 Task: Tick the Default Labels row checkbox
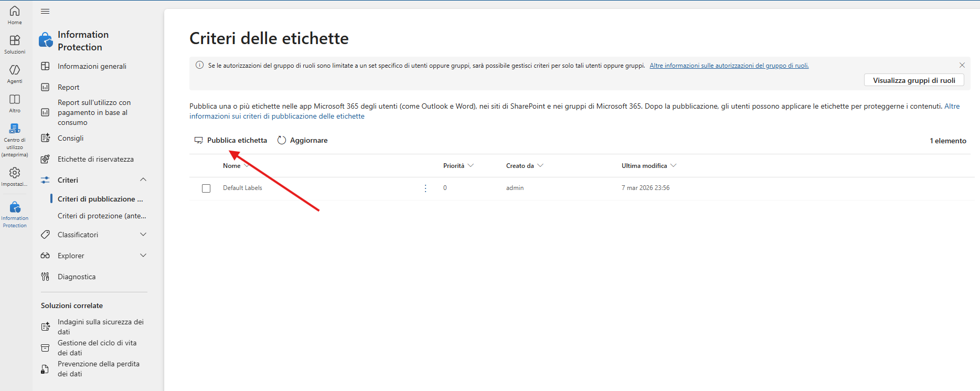(x=206, y=188)
